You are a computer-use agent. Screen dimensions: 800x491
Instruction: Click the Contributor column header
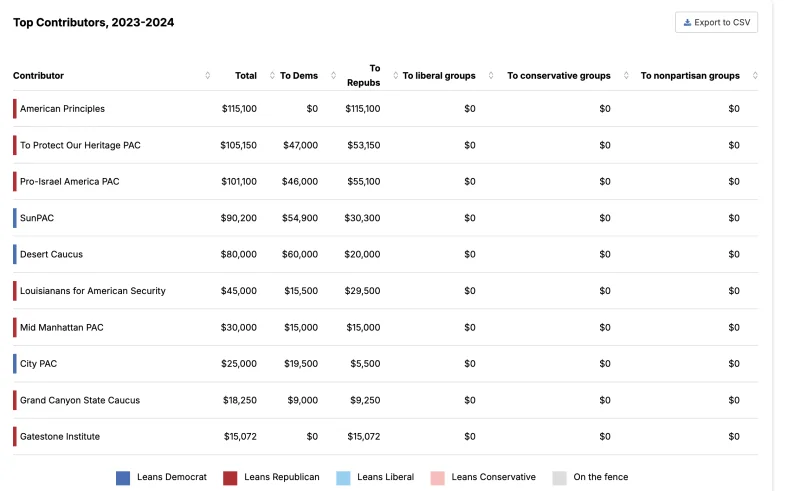38,76
